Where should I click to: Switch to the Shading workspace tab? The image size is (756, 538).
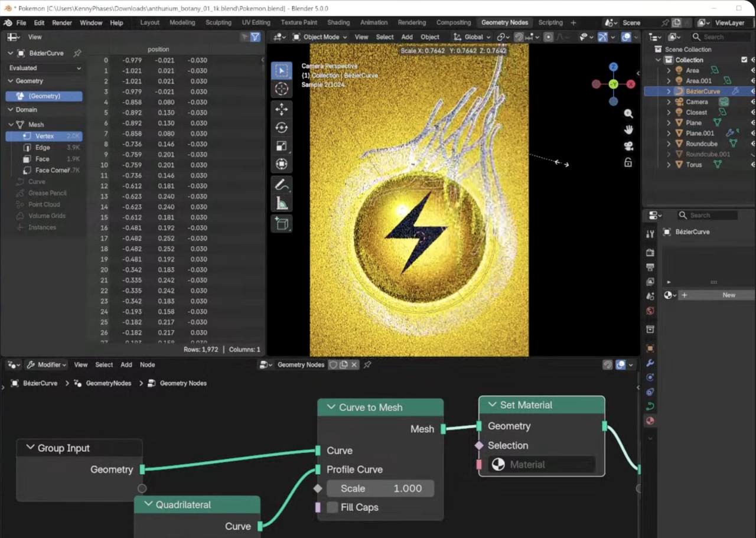[x=338, y=22]
